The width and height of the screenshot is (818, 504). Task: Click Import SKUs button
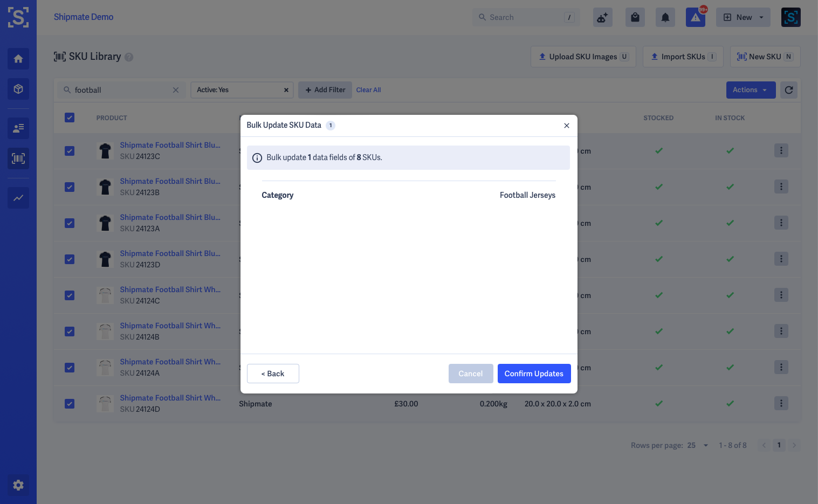(x=683, y=57)
